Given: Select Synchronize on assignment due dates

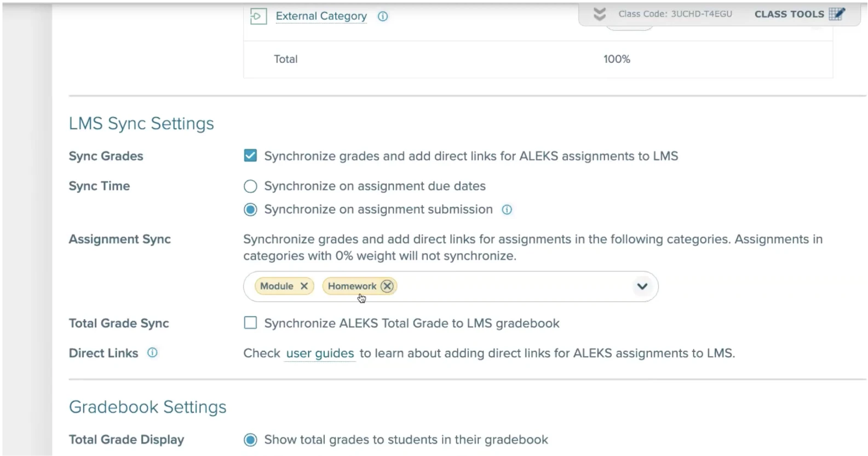Looking at the screenshot, I should (250, 186).
